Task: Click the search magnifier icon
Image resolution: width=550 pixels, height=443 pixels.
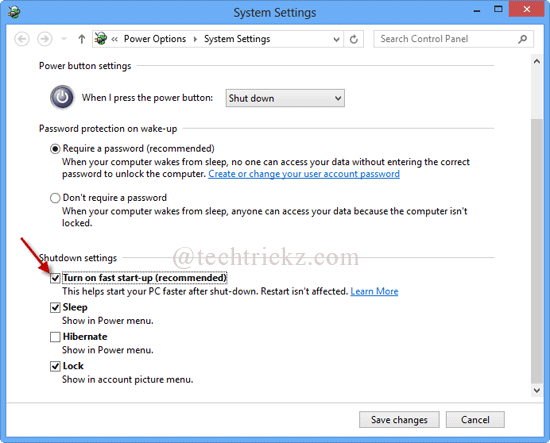Action: (x=522, y=39)
